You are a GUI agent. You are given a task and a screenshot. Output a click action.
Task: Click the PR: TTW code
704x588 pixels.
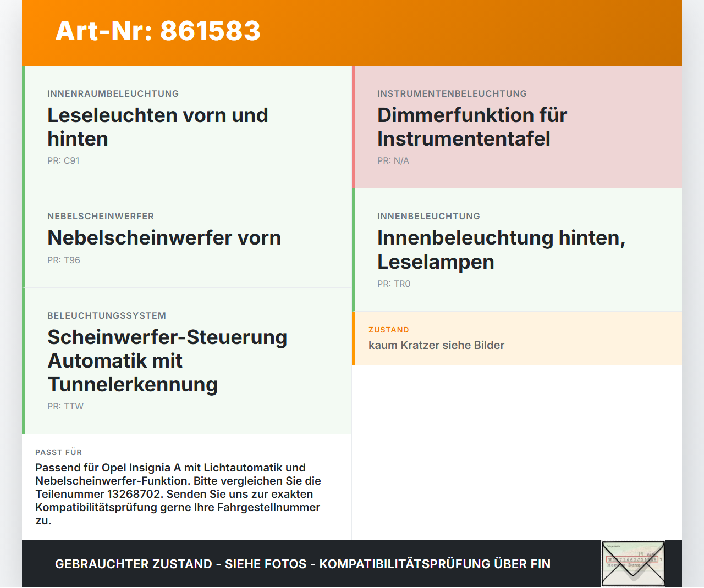65,406
